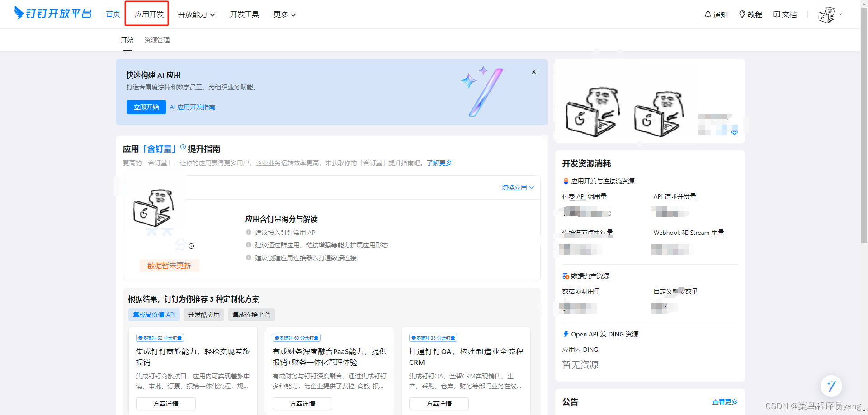Click the info icon beside the score 分
This screenshot has height=415, width=868.
191,246
